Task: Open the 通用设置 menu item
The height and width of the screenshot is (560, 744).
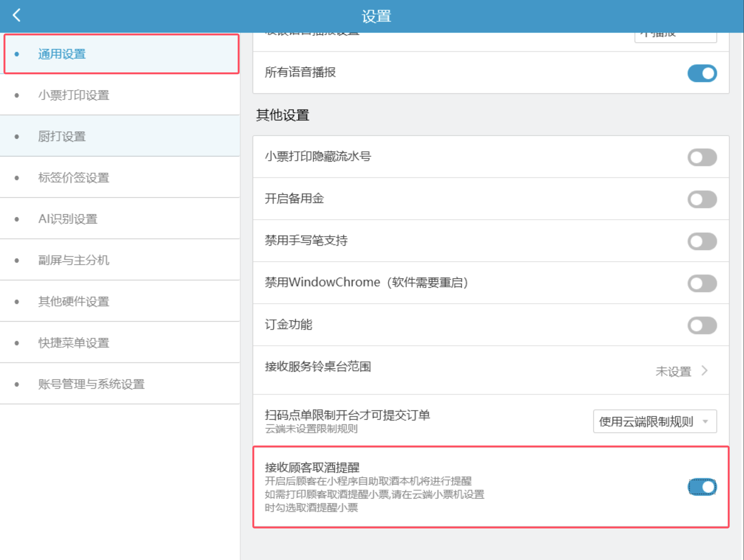Action: tap(62, 54)
